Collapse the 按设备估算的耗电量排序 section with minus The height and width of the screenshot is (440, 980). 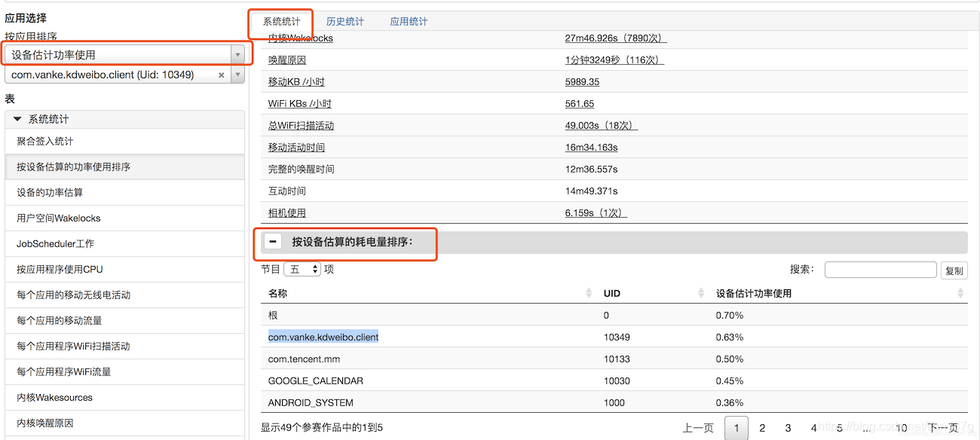point(273,242)
